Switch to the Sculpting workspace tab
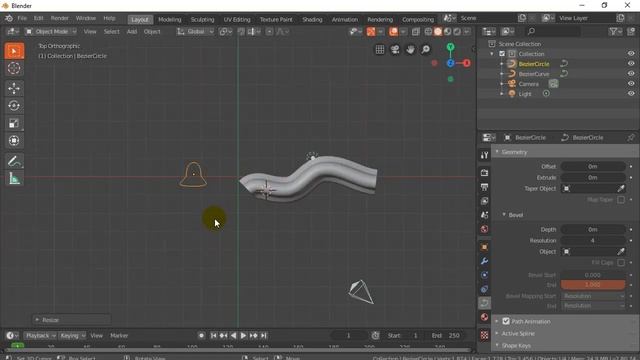The width and height of the screenshot is (640, 360). (202, 19)
